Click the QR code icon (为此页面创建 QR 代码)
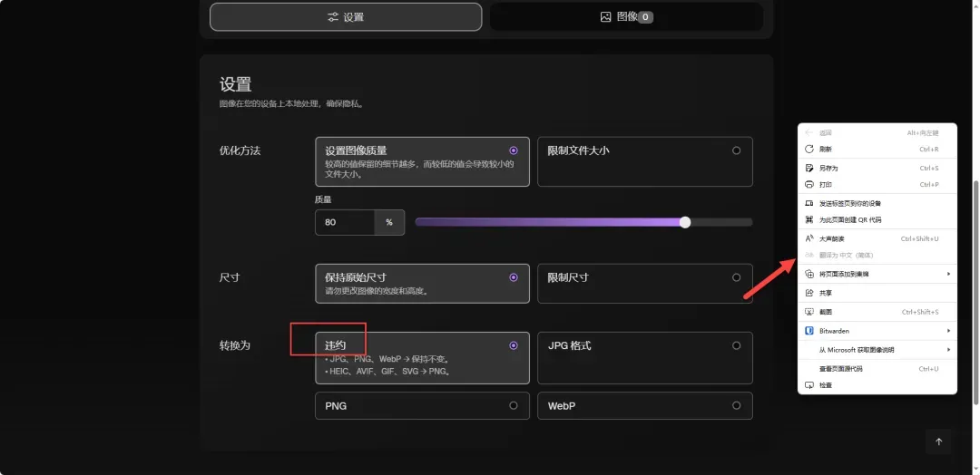980x475 pixels. [808, 219]
